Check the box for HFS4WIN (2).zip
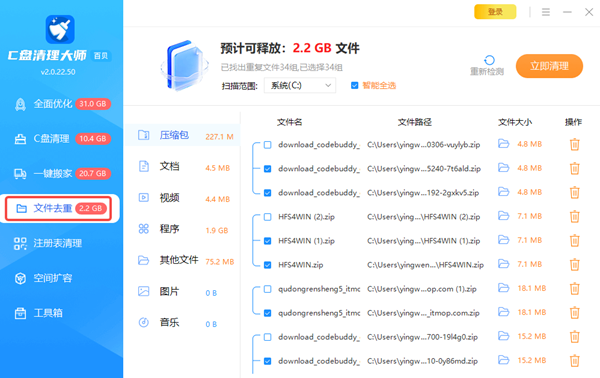 267,217
